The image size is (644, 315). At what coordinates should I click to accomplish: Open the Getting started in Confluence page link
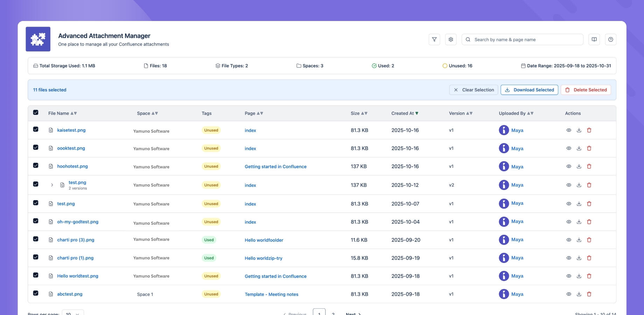click(x=275, y=166)
